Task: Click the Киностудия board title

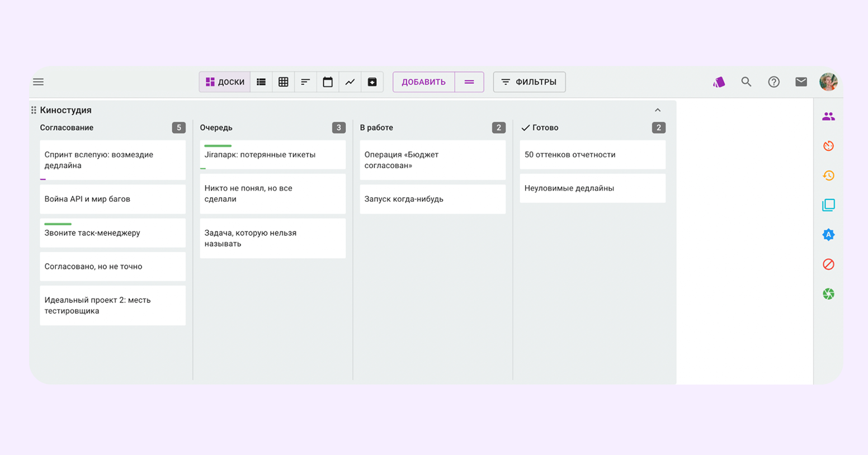Action: coord(65,110)
